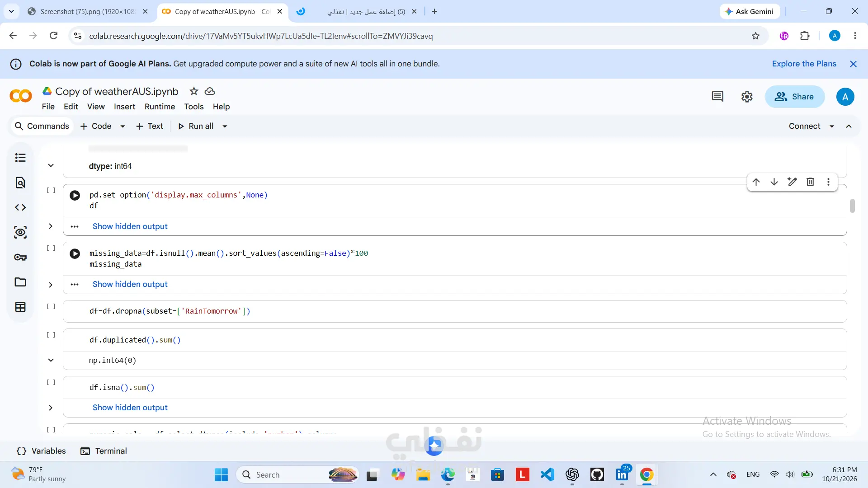Open the Insert menu

point(124,107)
